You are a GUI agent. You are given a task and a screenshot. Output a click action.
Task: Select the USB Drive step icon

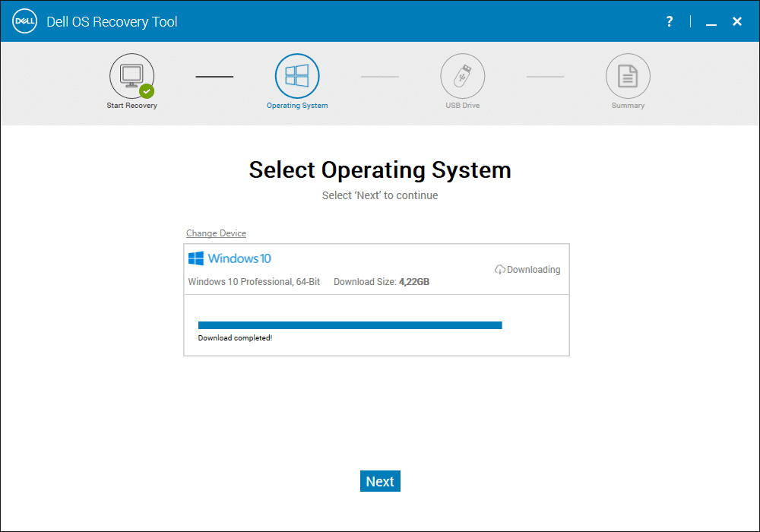[462, 76]
